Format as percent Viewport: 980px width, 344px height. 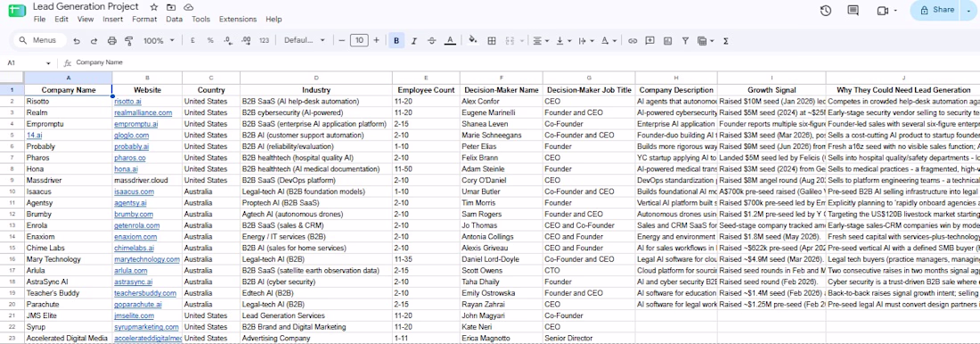point(210,41)
